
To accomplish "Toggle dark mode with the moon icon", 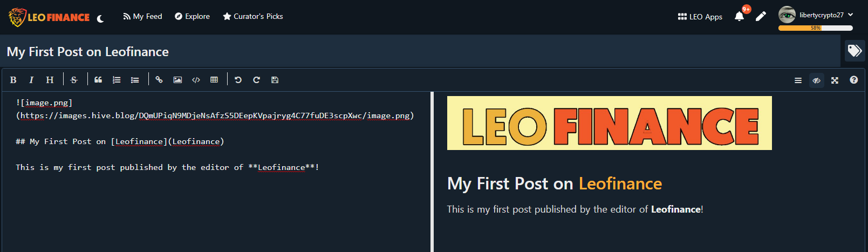I will (100, 18).
